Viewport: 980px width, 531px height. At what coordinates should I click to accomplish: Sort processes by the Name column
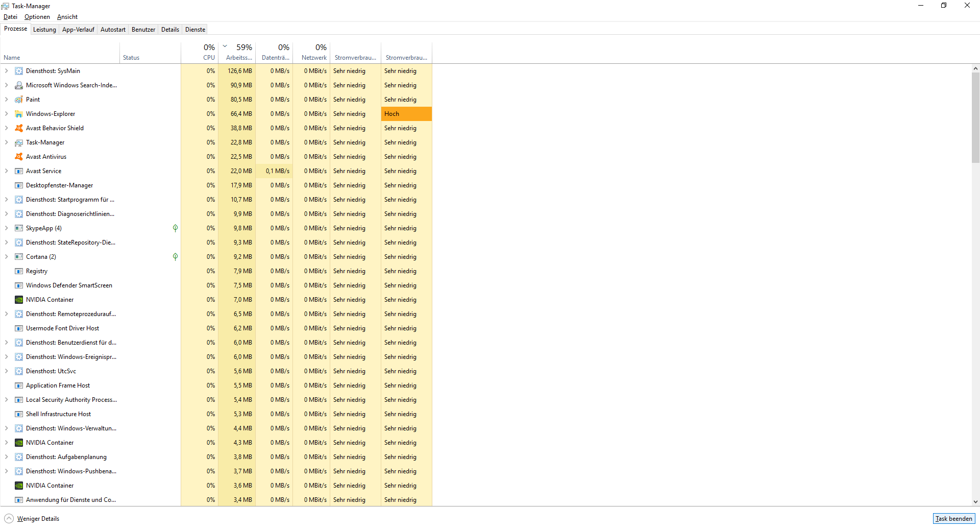coord(60,53)
